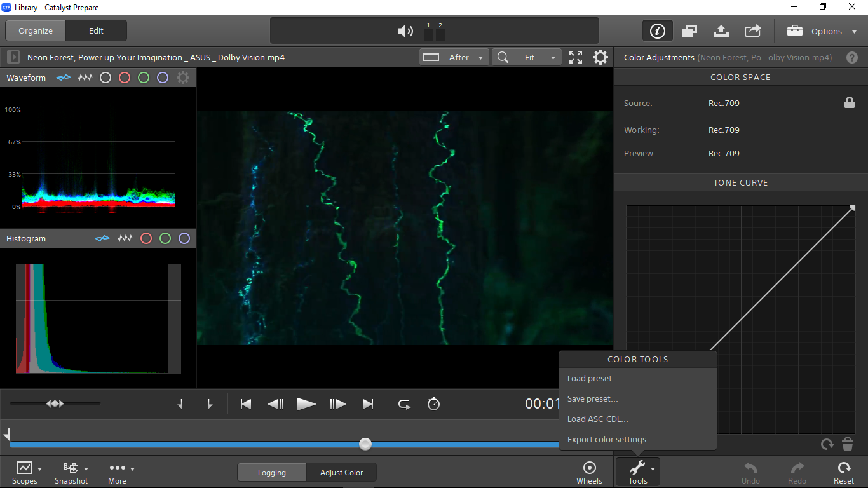Click the Color Adjustments help icon
This screenshot has width=868, height=488.
pyautogui.click(x=852, y=58)
